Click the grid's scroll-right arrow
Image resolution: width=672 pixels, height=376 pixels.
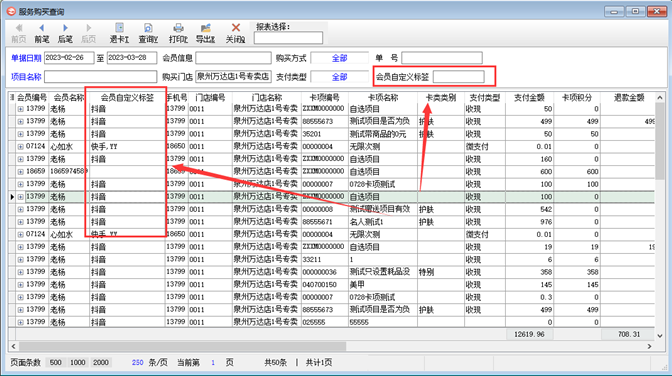pos(649,346)
